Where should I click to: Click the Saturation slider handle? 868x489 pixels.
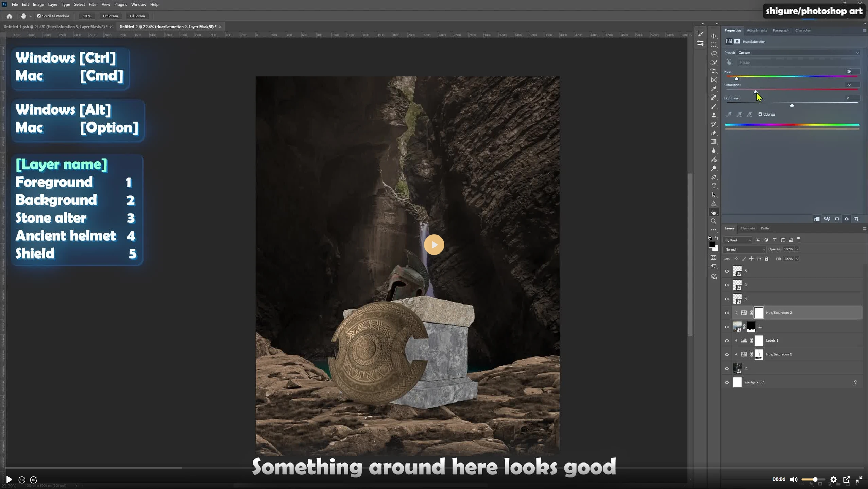coord(755,92)
